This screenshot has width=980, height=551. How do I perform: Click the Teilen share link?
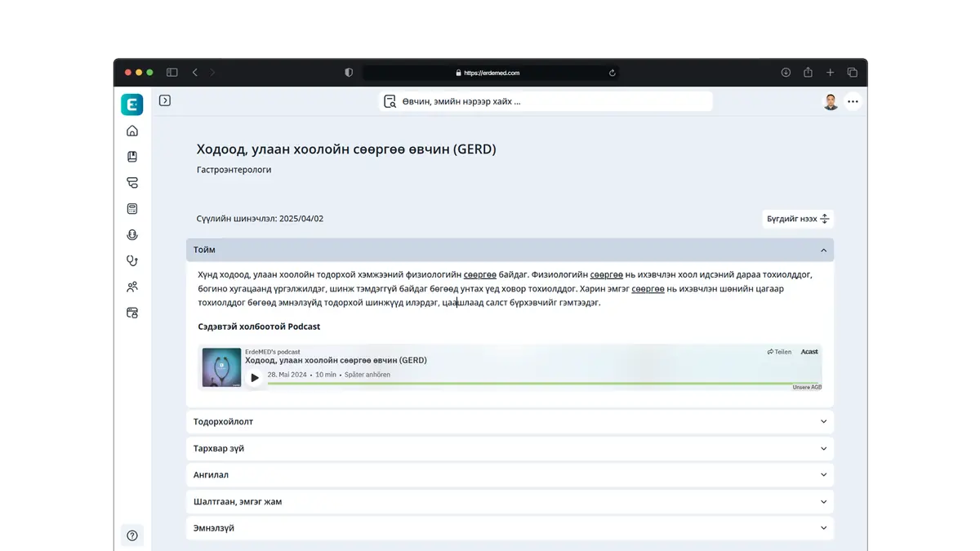pyautogui.click(x=779, y=352)
